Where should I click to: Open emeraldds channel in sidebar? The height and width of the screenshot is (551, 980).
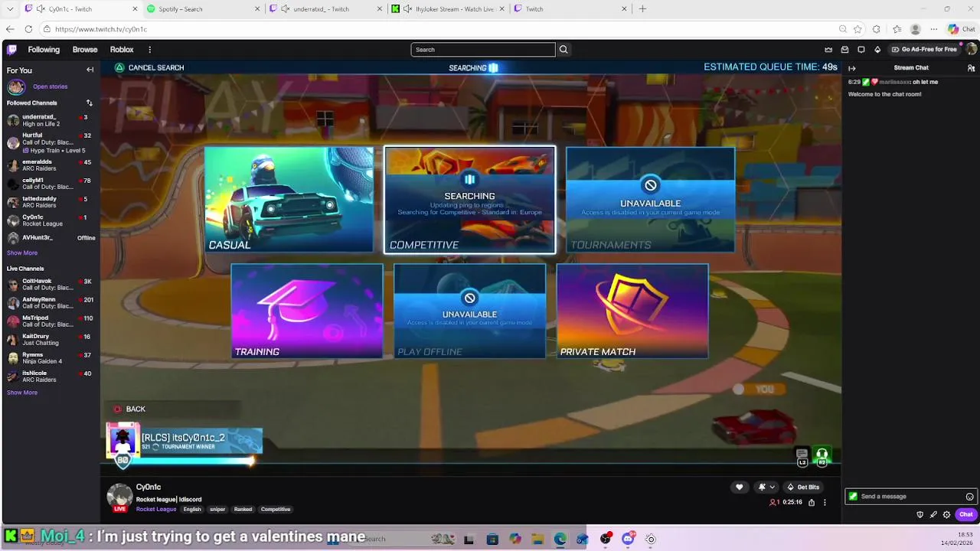tap(51, 165)
